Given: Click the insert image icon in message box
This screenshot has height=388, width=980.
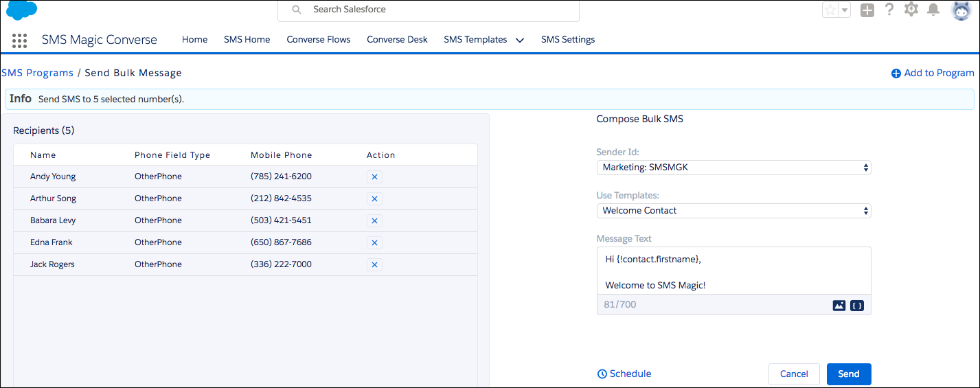Looking at the screenshot, I should (x=839, y=305).
